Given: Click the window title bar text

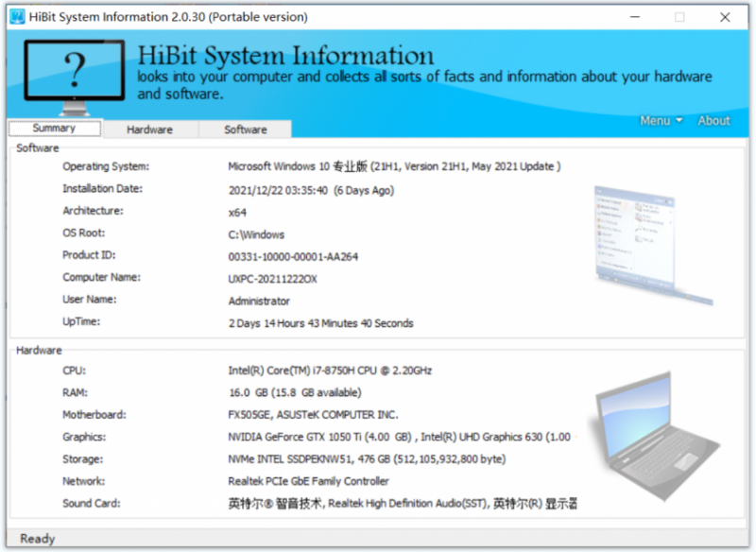Looking at the screenshot, I should (168, 17).
